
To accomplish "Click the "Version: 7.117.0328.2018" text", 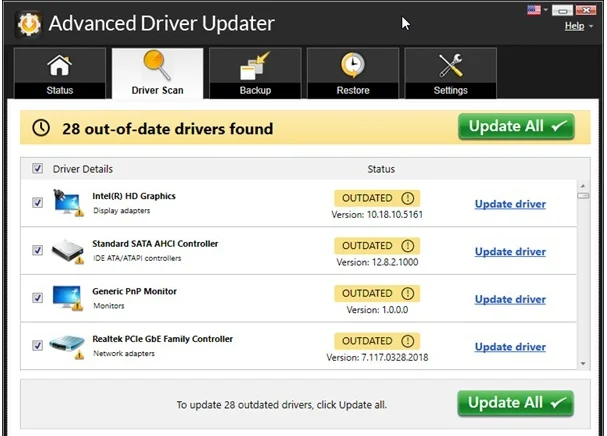I will pyautogui.click(x=377, y=357).
